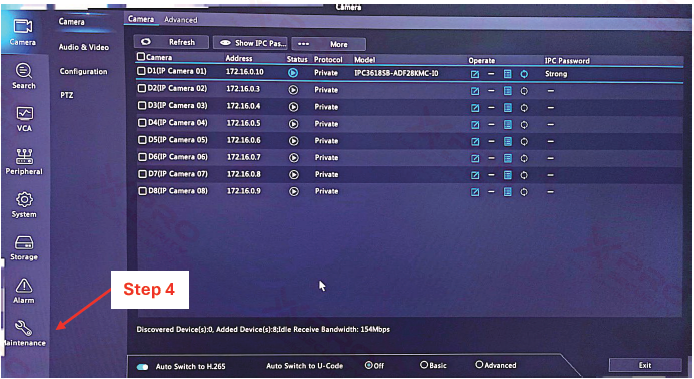Select the Advanced U-Code radio option

479,364
